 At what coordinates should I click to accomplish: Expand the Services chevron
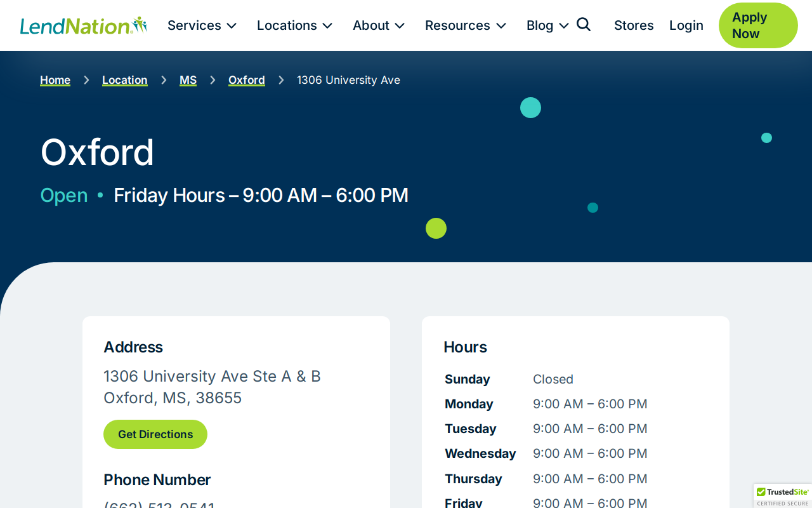pyautogui.click(x=232, y=26)
